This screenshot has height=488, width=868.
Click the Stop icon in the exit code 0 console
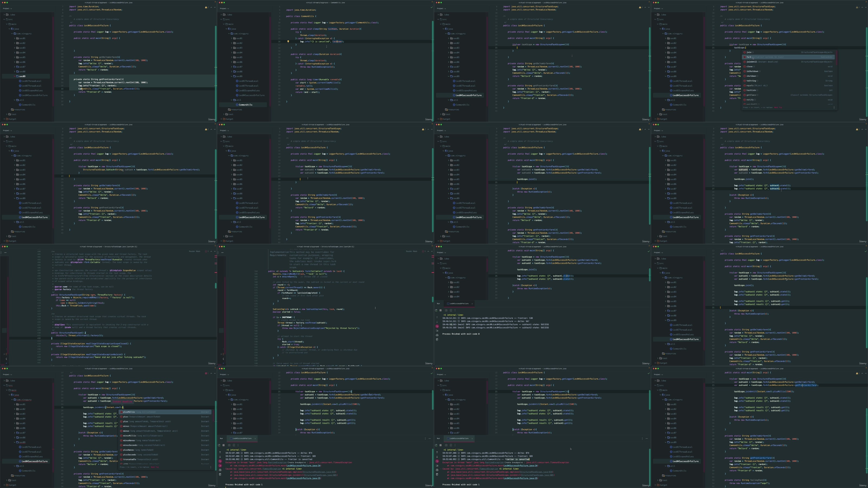[441, 310]
